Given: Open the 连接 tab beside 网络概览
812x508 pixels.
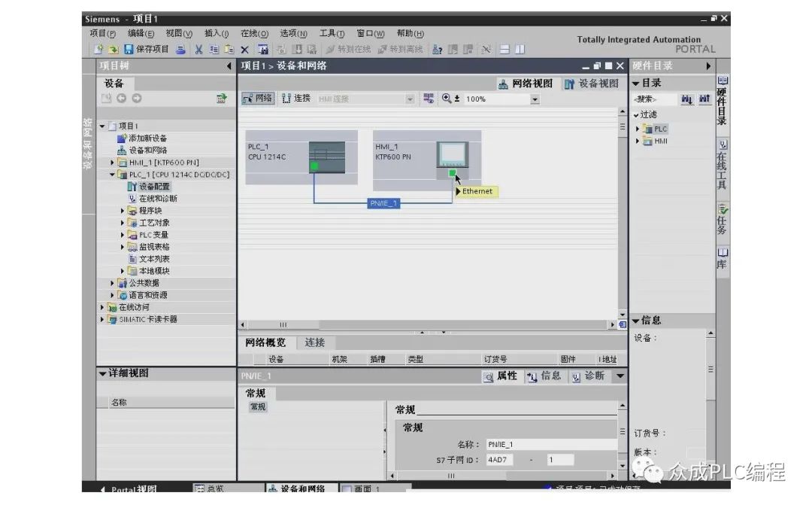Looking at the screenshot, I should (314, 342).
